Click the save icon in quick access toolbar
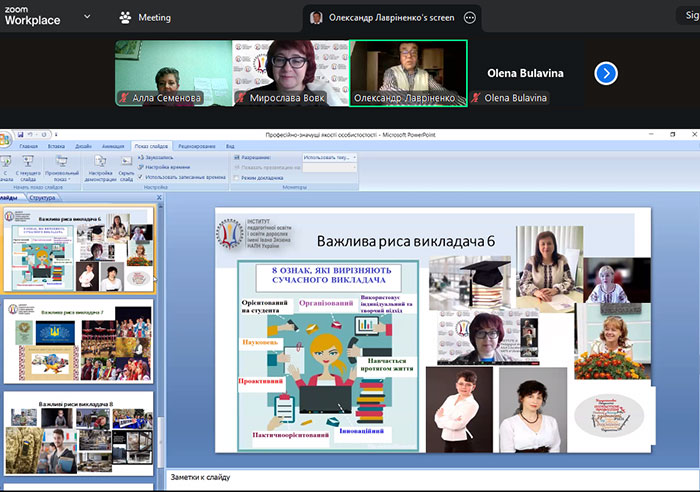 point(20,133)
